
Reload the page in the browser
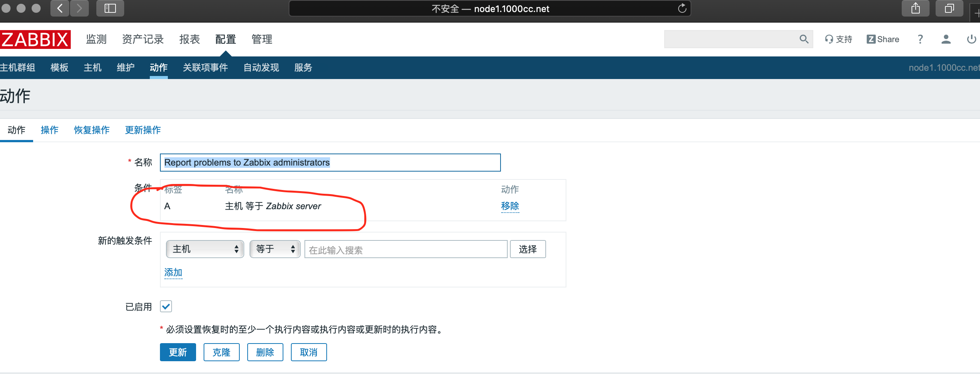pyautogui.click(x=682, y=8)
